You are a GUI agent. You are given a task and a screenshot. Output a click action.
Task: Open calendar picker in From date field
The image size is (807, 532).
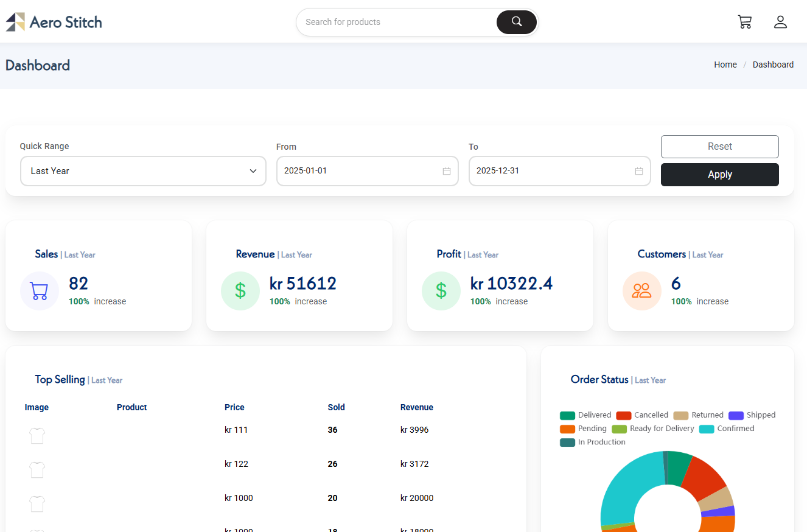point(446,171)
